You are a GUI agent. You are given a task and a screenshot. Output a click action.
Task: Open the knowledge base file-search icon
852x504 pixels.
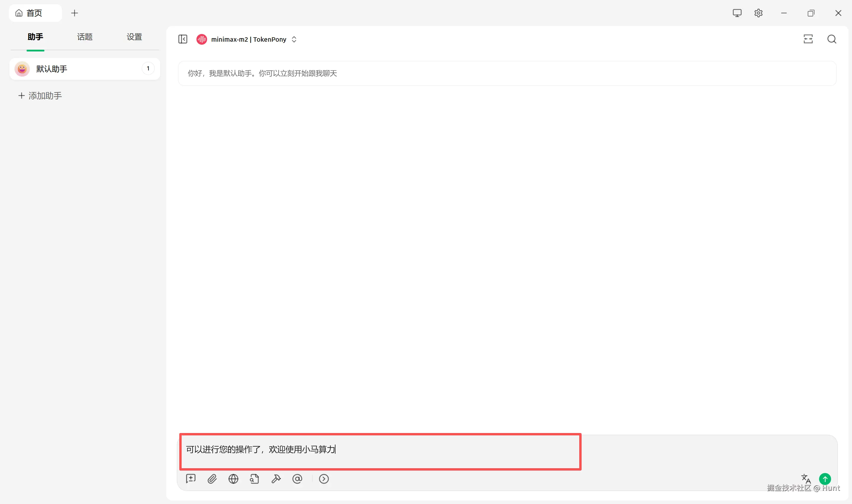[x=254, y=479]
